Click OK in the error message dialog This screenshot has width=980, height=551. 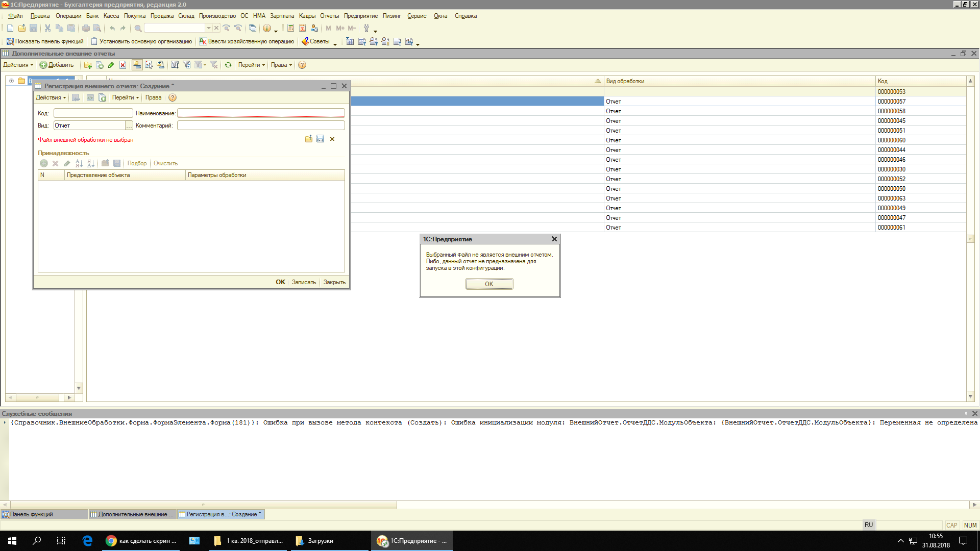[489, 284]
